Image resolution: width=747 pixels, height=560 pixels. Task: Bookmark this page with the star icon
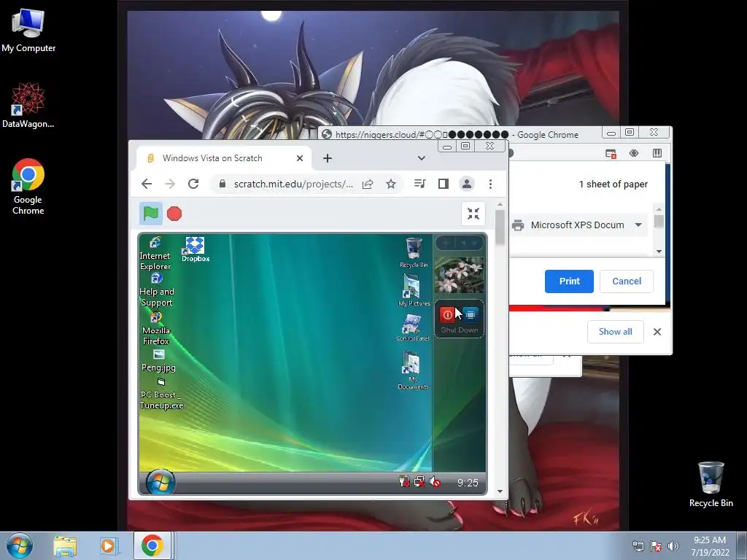click(391, 184)
